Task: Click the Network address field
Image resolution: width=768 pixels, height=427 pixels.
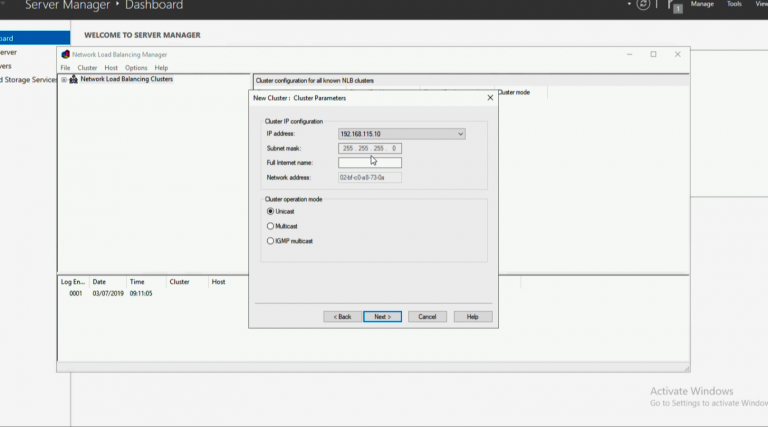Action: tap(370, 177)
